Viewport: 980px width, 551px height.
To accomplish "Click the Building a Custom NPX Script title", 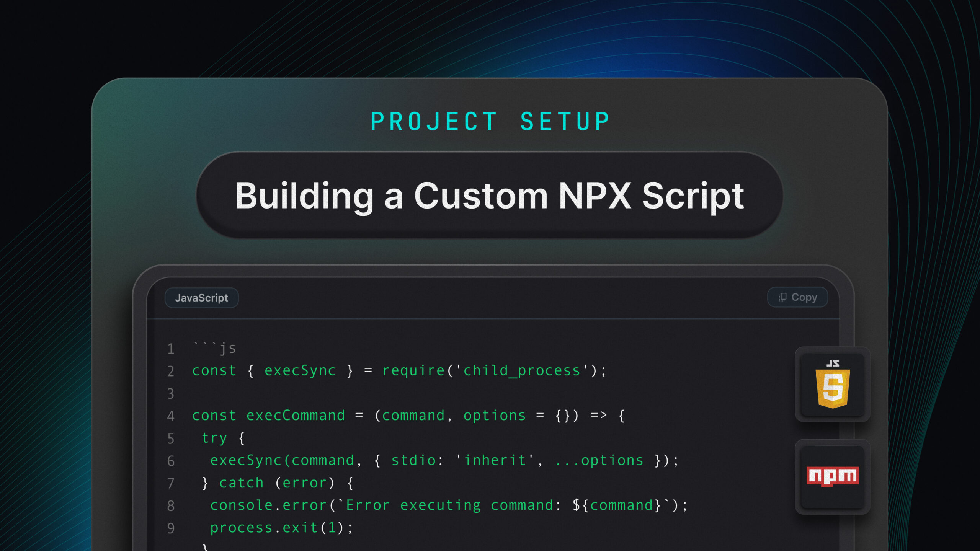I will (489, 196).
